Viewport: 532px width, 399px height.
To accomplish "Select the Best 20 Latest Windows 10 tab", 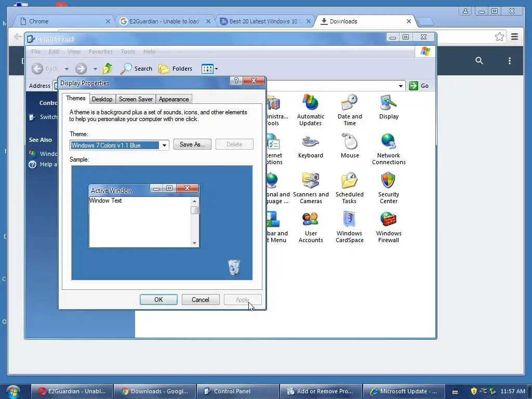I will [265, 21].
